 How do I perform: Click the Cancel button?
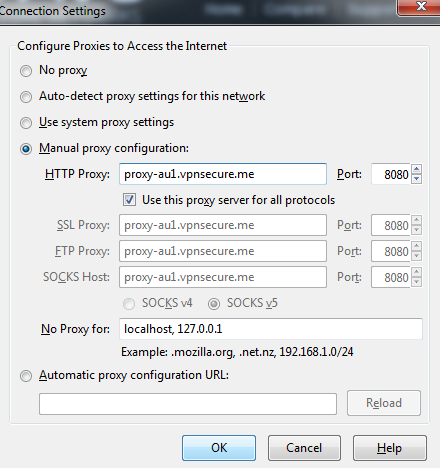[x=304, y=448]
